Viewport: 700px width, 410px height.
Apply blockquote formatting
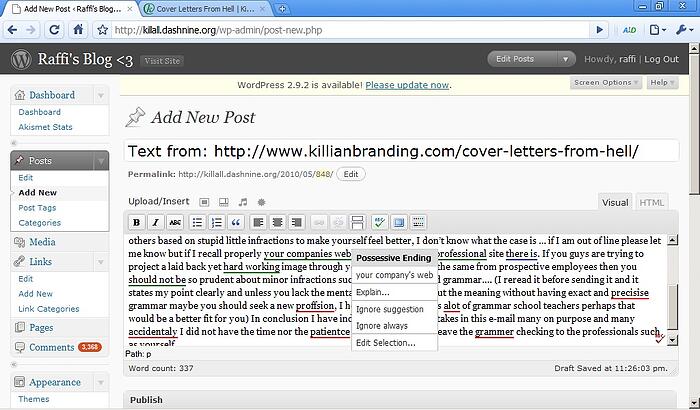(x=236, y=222)
